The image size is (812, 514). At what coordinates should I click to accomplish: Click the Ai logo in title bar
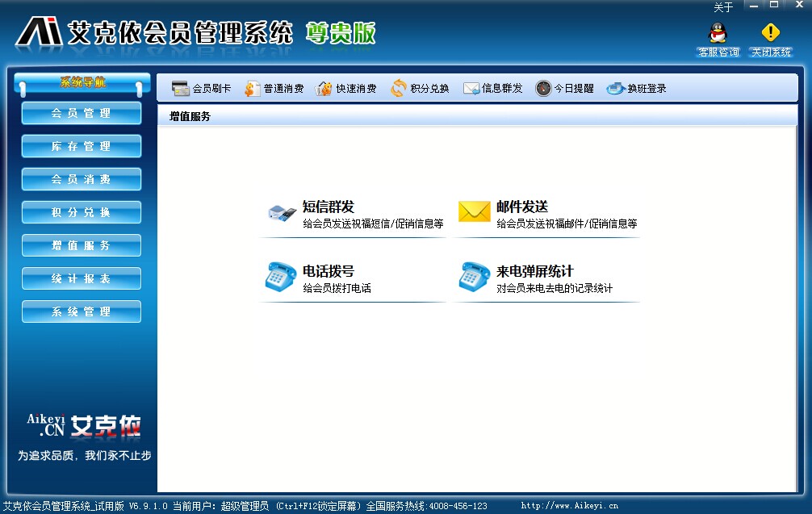tap(40, 31)
